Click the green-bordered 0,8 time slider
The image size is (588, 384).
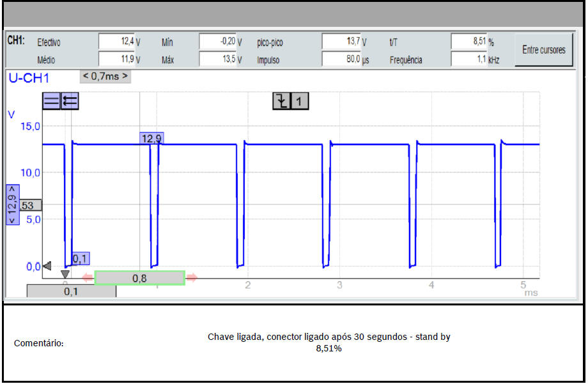pos(139,278)
